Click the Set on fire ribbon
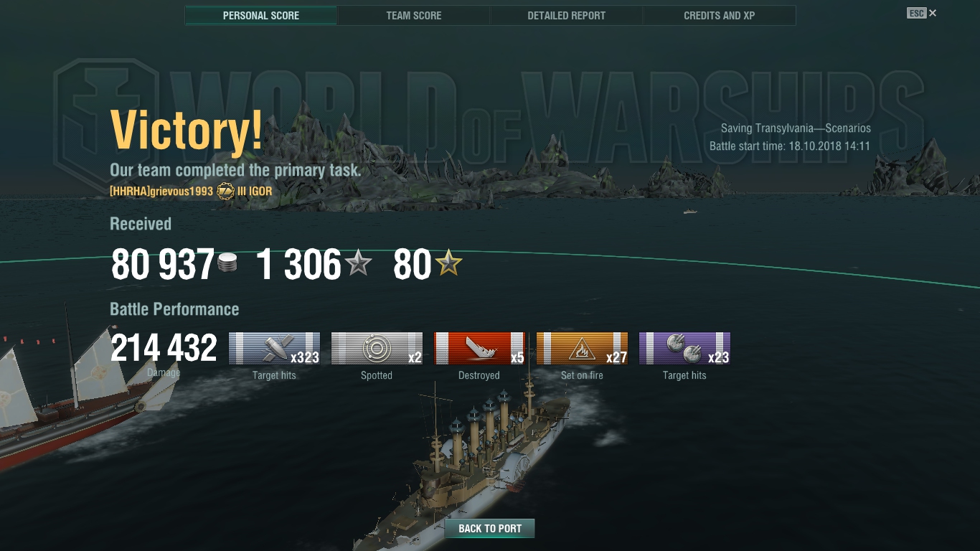 point(582,349)
